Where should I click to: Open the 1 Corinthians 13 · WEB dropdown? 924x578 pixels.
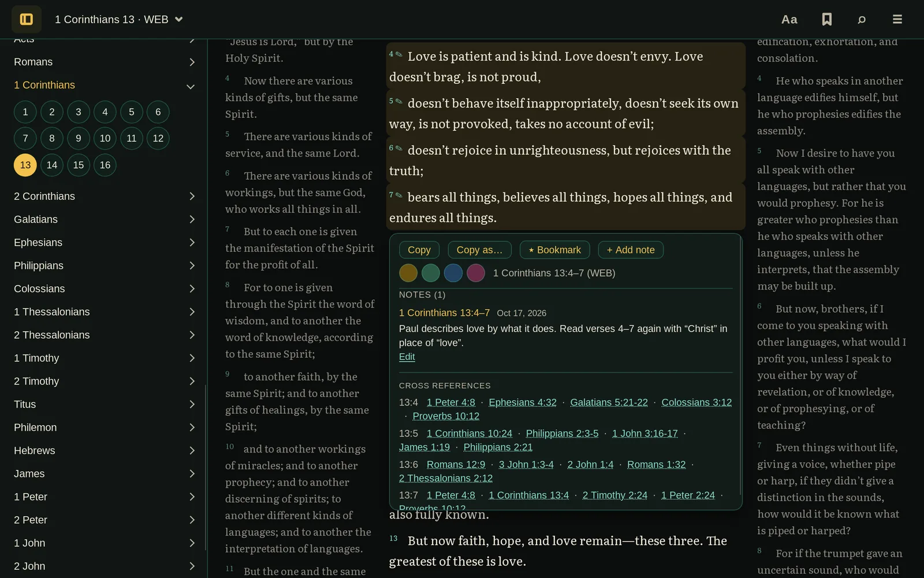[x=119, y=19]
